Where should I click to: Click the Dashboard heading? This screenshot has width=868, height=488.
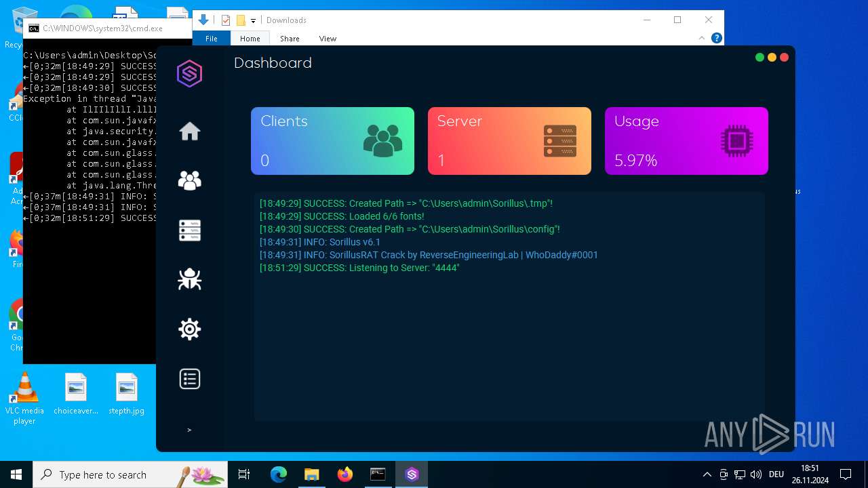(273, 63)
